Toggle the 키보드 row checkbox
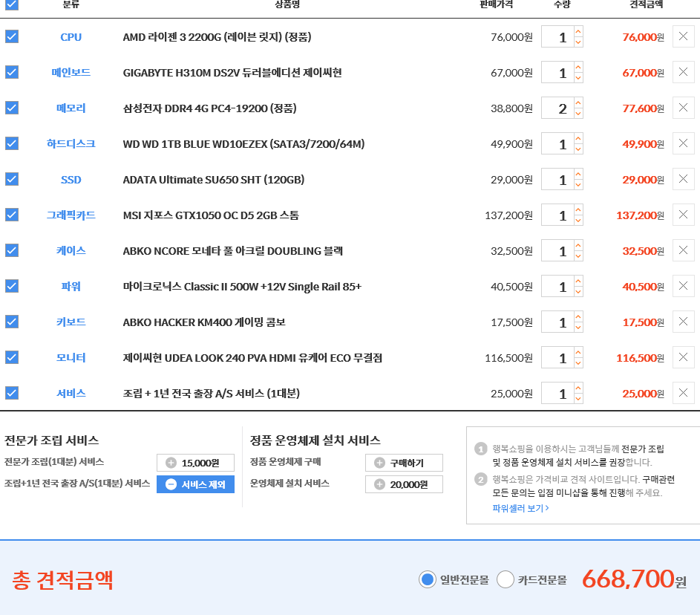The image size is (700, 615). tap(12, 322)
